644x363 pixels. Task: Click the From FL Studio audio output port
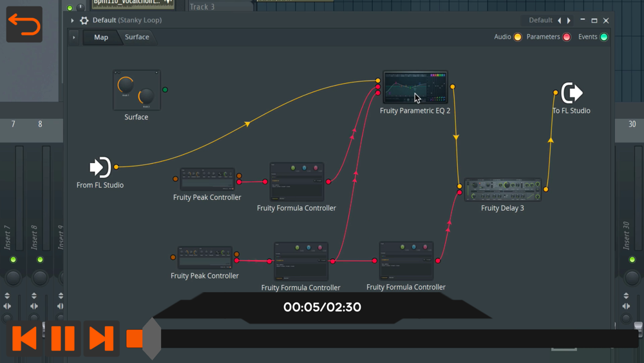116,167
